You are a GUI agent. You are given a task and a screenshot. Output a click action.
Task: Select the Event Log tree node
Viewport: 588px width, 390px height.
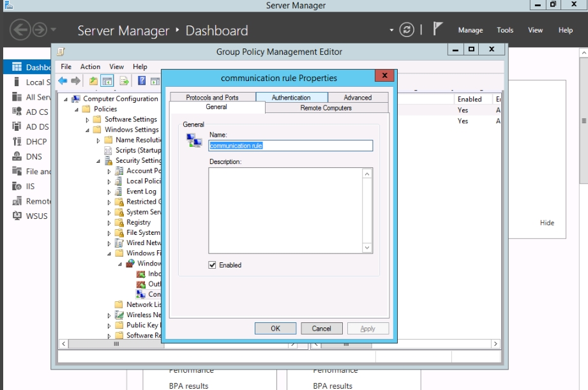point(141,191)
